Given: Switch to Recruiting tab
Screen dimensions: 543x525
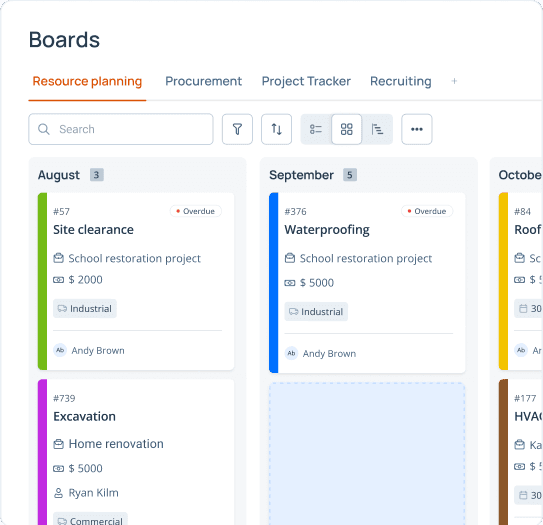Looking at the screenshot, I should pyautogui.click(x=401, y=81).
